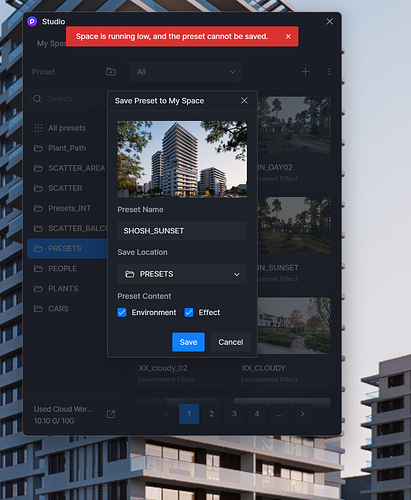The width and height of the screenshot is (411, 500).
Task: Click the Preset Name input field
Action: (x=182, y=231)
